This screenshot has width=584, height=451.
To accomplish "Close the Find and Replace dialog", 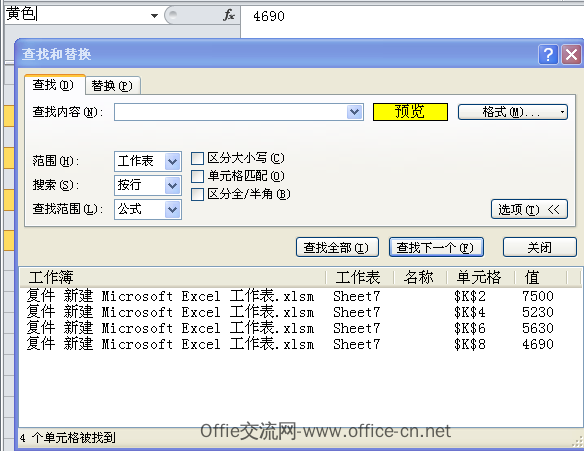I will 572,55.
